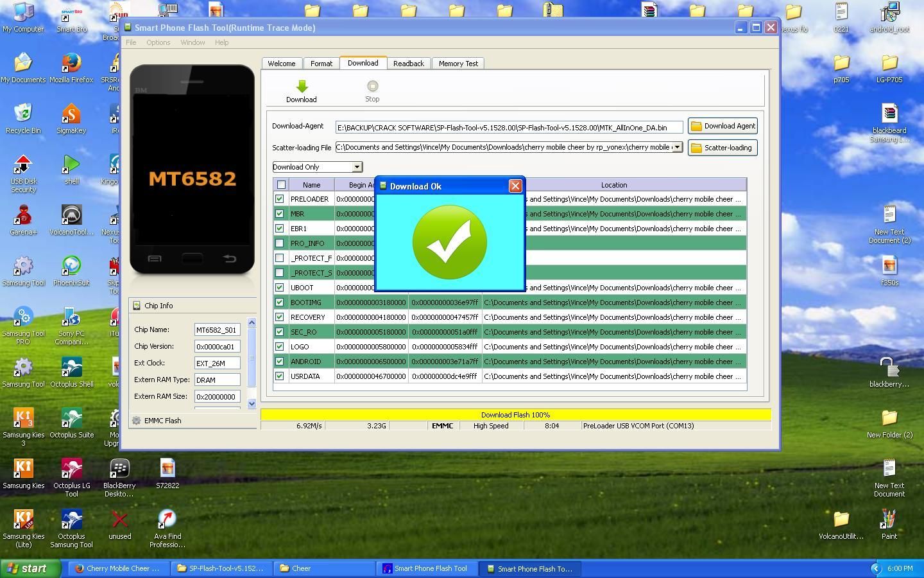
Task: Uncheck the ANDROID checkbox
Action: coord(279,362)
